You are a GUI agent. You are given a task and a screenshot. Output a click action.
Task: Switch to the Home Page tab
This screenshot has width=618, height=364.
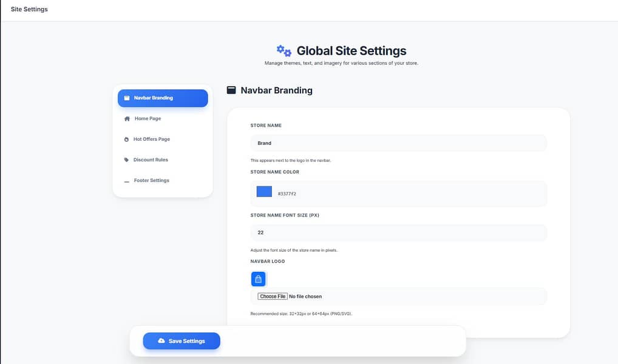[163, 118]
